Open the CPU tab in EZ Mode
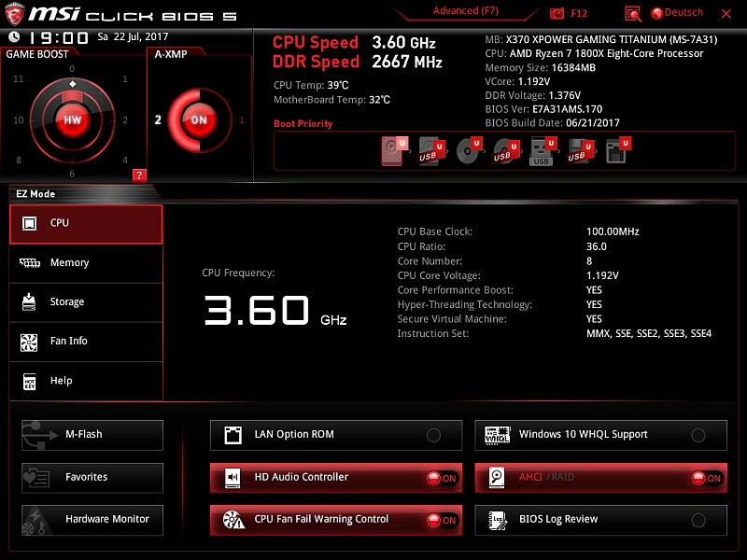Image resolution: width=747 pixels, height=560 pixels. [x=86, y=224]
